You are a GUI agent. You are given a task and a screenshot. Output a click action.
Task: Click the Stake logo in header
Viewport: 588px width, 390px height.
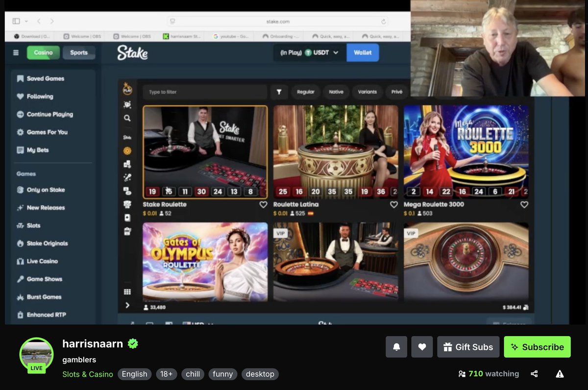click(132, 53)
